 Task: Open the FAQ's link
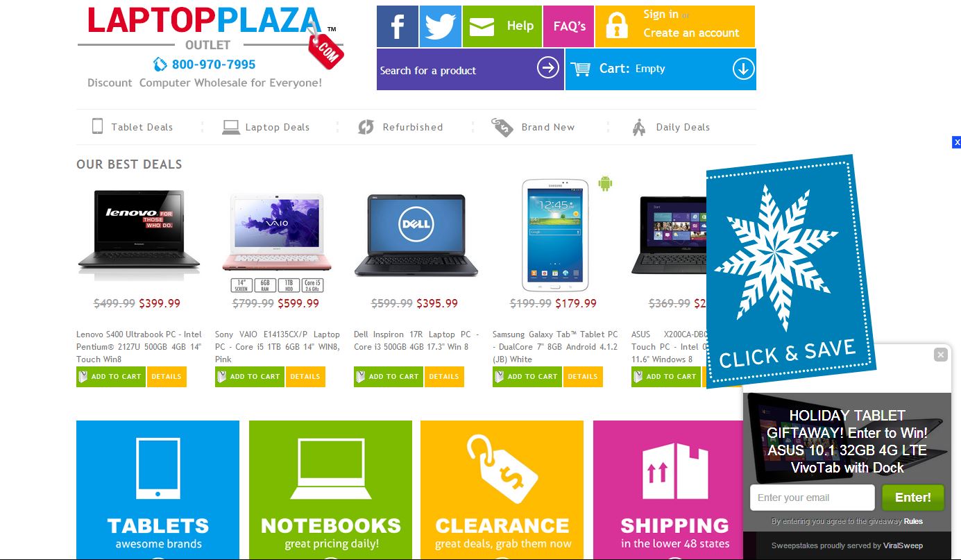(569, 26)
